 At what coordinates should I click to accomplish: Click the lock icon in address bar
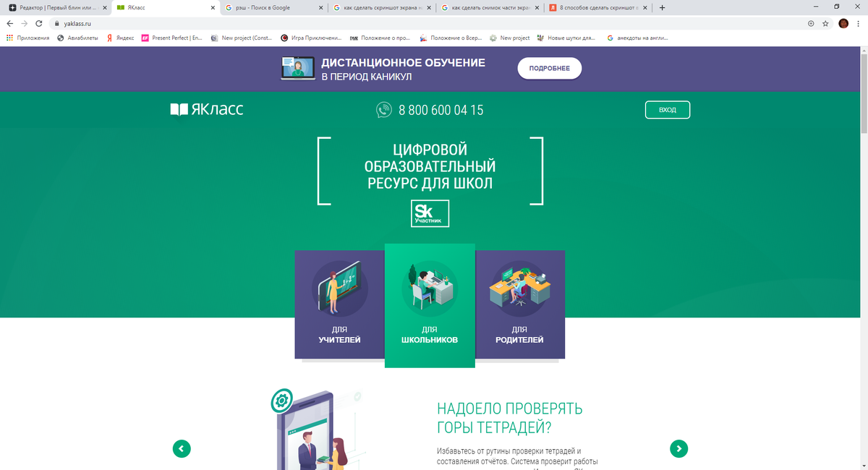coord(56,23)
